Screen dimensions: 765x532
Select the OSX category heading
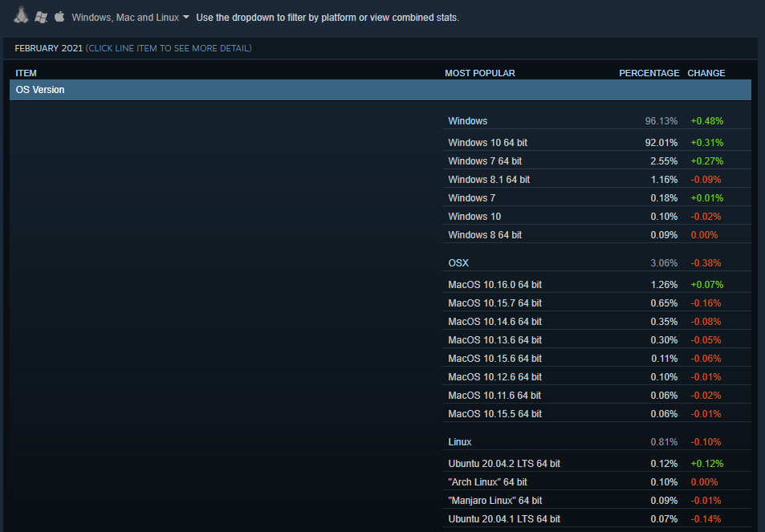pos(458,263)
